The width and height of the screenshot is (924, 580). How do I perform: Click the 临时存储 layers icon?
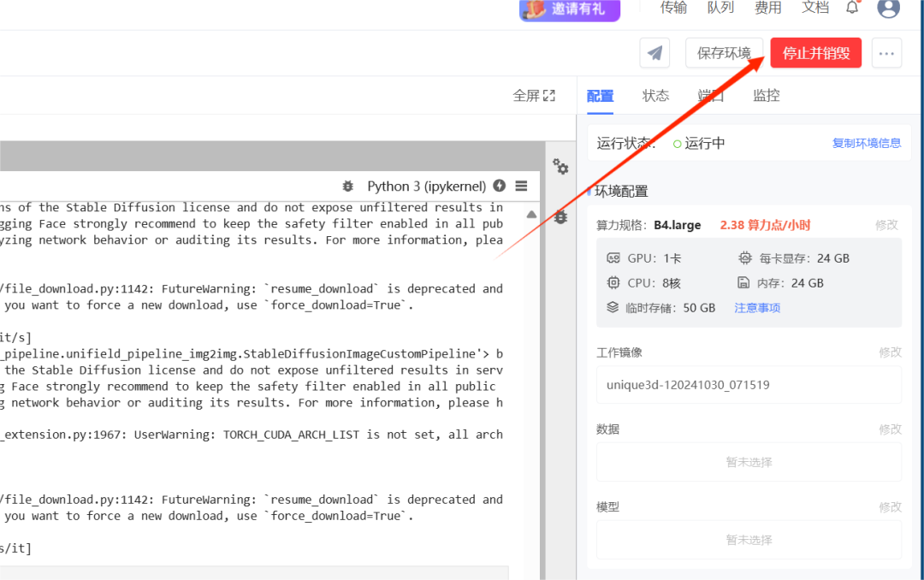613,308
